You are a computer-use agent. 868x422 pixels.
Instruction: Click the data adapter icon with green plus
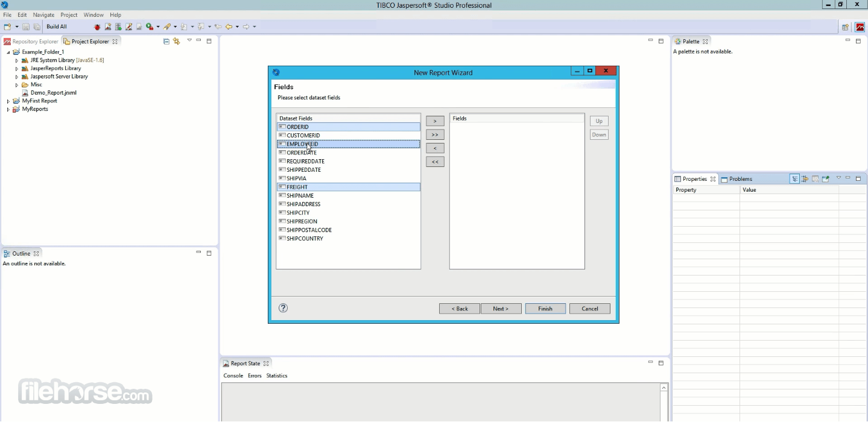118,27
